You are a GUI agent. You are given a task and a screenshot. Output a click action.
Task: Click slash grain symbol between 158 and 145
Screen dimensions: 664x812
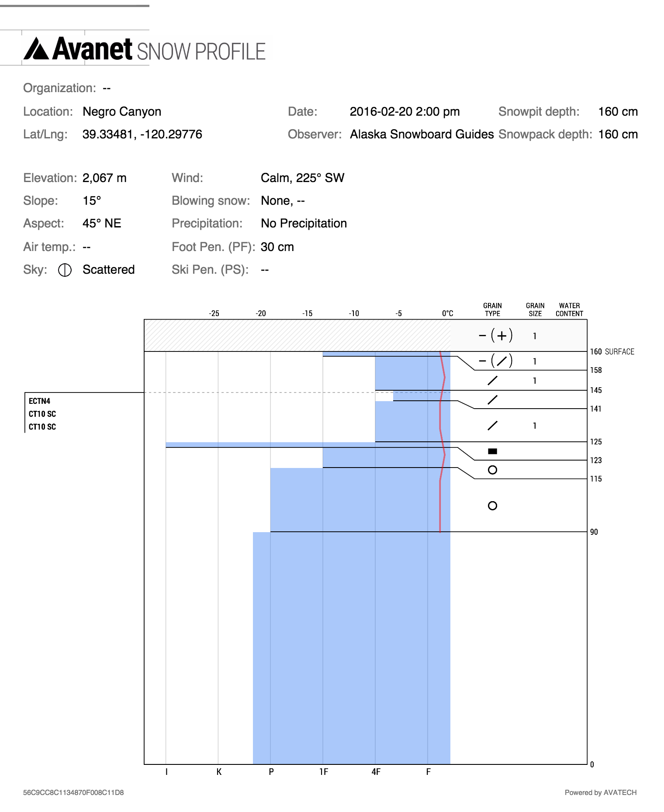click(492, 381)
